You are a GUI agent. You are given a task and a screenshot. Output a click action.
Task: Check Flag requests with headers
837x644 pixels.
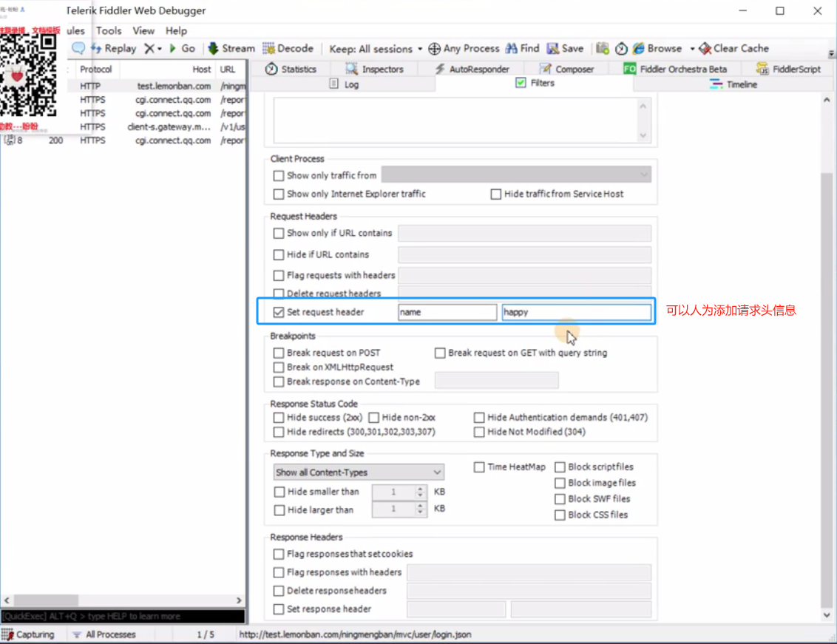coord(278,276)
